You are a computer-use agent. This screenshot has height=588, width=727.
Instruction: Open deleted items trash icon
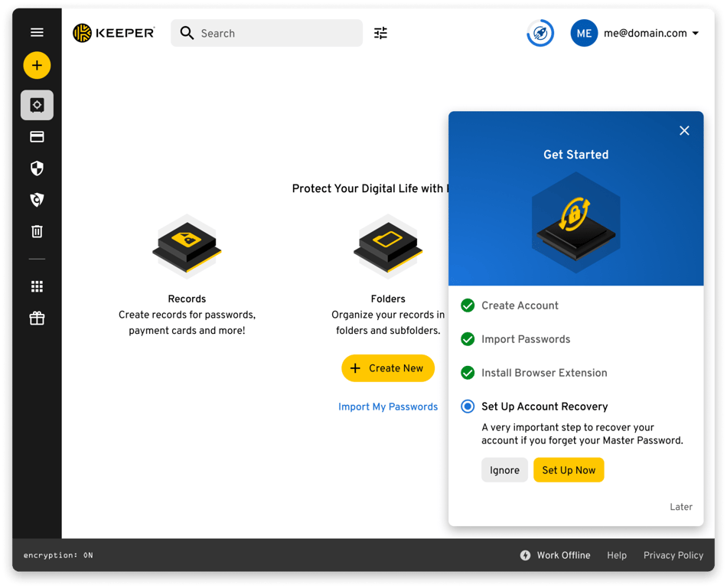click(37, 231)
